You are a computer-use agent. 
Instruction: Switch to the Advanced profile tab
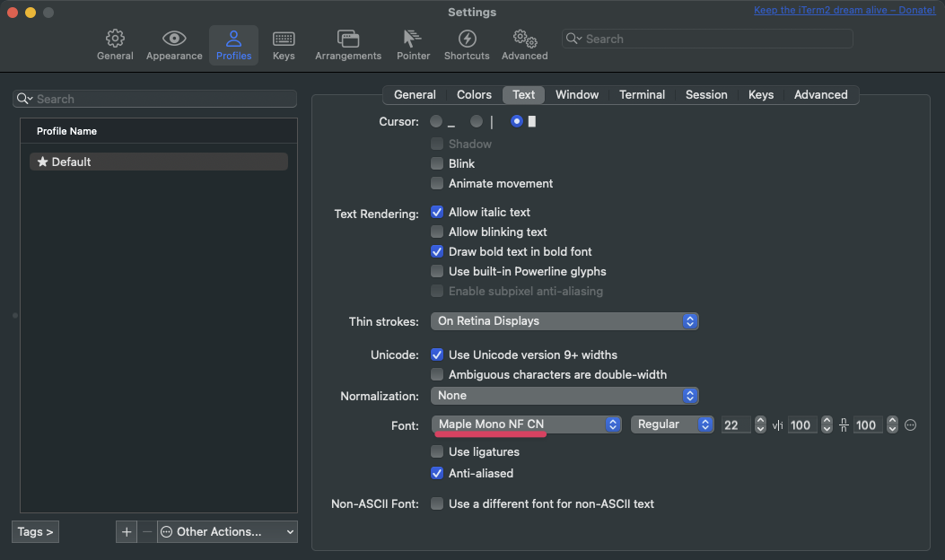[820, 94]
